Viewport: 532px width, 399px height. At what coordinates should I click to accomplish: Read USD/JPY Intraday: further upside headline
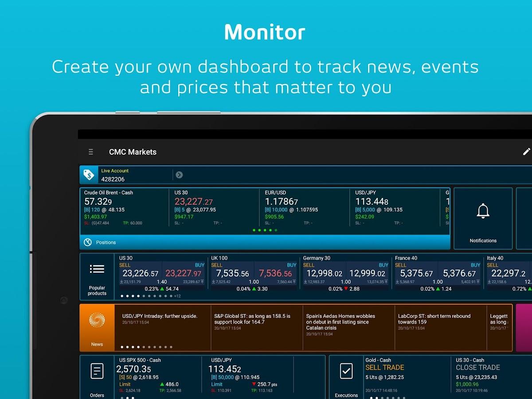click(160, 316)
